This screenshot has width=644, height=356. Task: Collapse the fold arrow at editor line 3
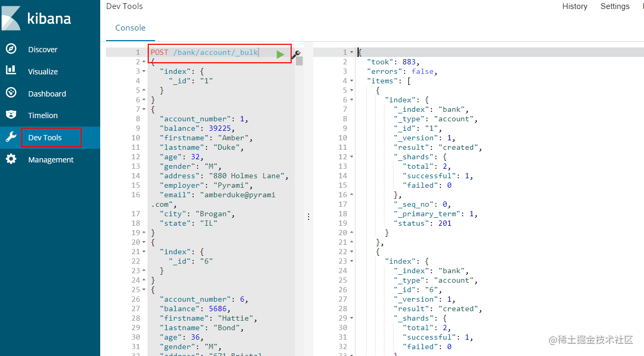pos(145,72)
